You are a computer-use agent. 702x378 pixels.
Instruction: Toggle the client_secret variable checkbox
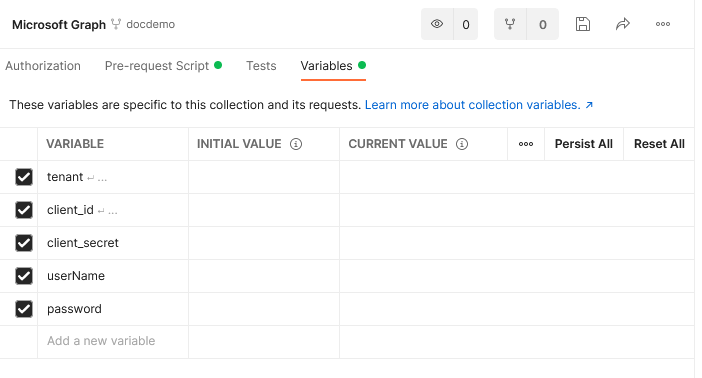tap(24, 243)
